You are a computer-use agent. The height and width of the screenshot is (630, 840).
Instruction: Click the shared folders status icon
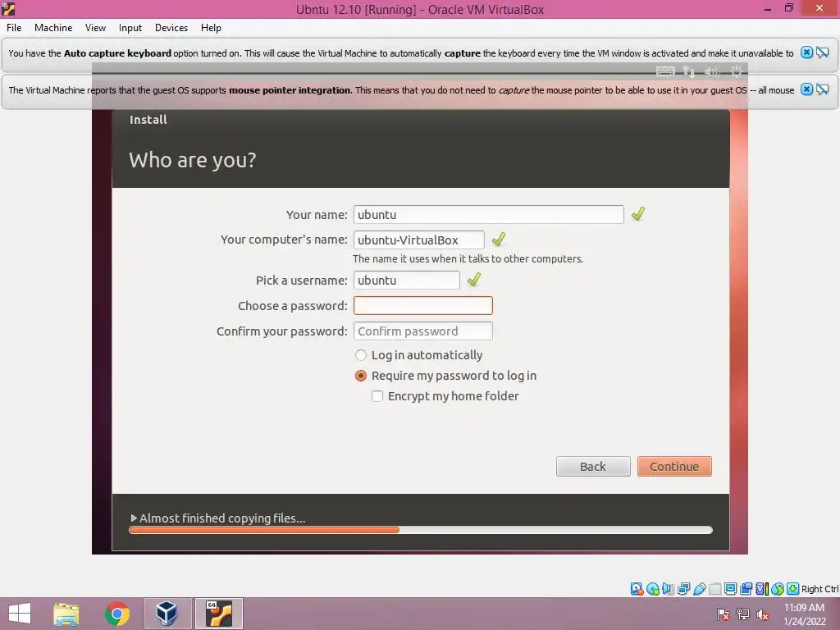point(714,589)
